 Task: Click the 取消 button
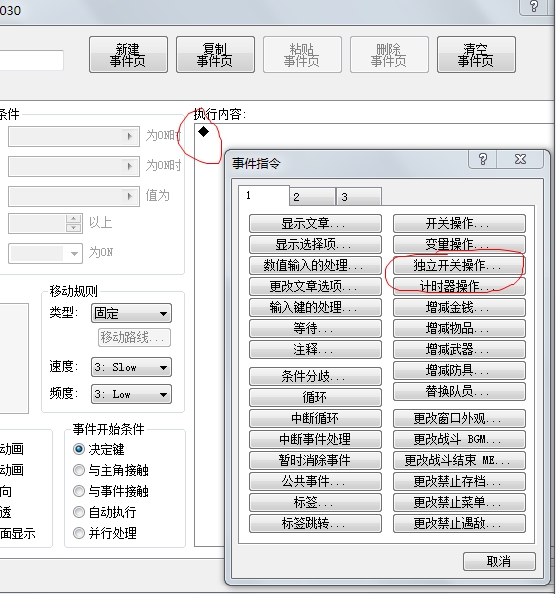[x=499, y=561]
